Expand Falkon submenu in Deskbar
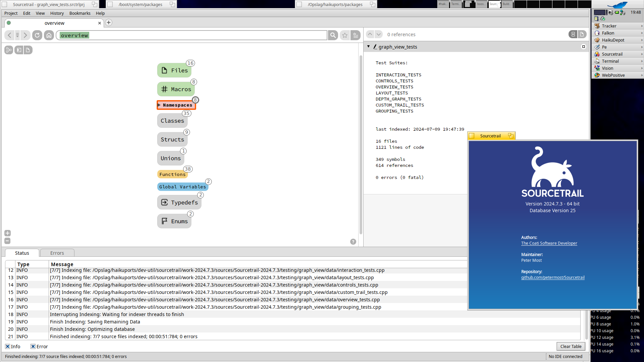644x362 pixels. click(x=642, y=33)
